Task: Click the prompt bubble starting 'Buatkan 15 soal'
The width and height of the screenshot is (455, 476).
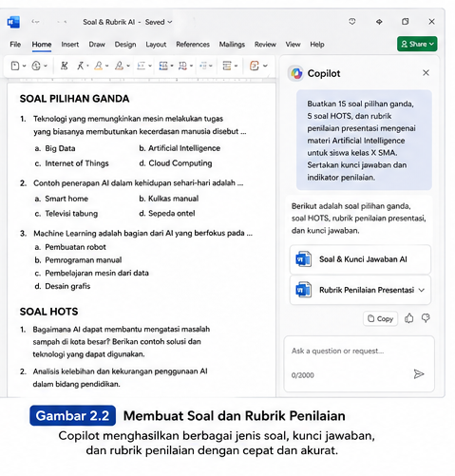Action: (364, 141)
